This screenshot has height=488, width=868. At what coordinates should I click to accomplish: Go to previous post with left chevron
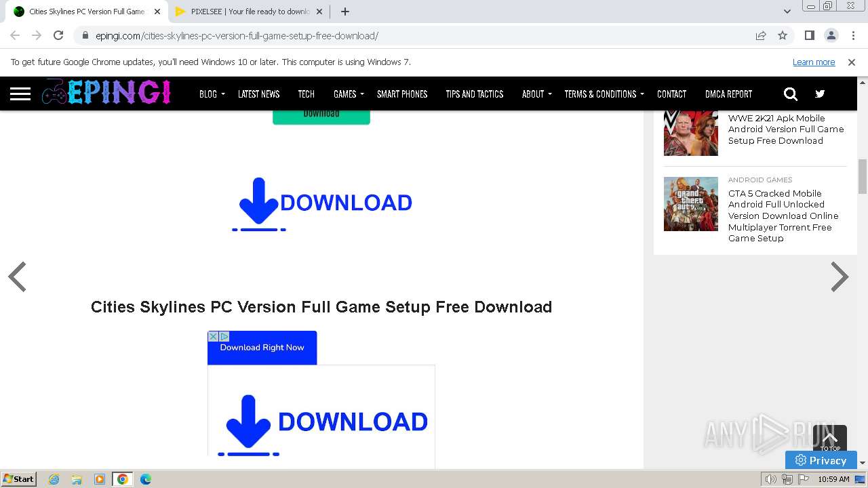tap(17, 277)
